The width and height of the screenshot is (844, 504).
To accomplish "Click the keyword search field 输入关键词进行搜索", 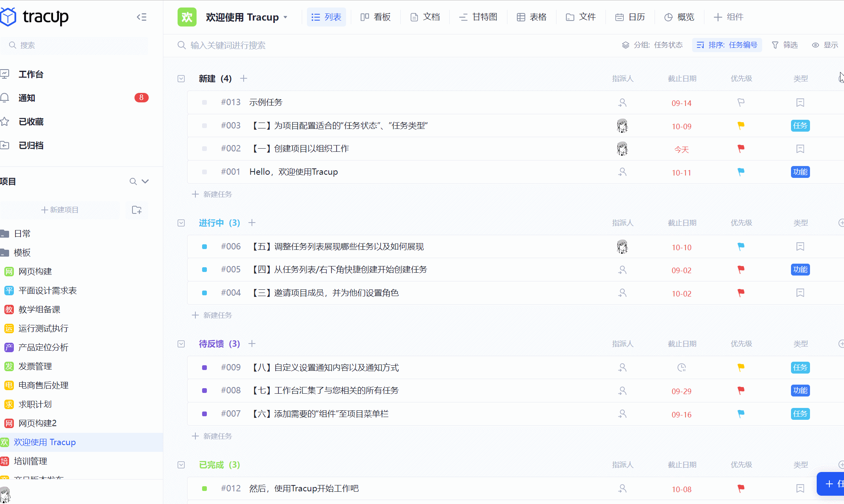I will tap(228, 45).
